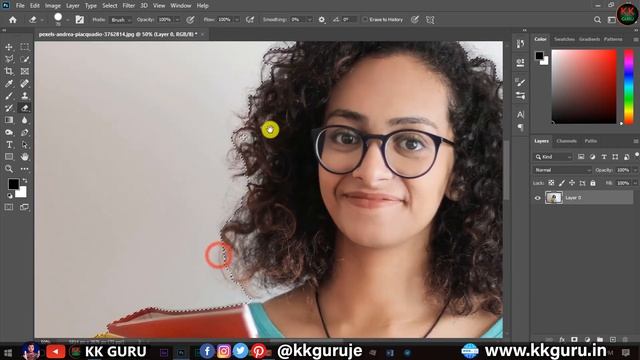Image resolution: width=640 pixels, height=360 pixels.
Task: Select the Clone Stamp tool
Action: 24,96
